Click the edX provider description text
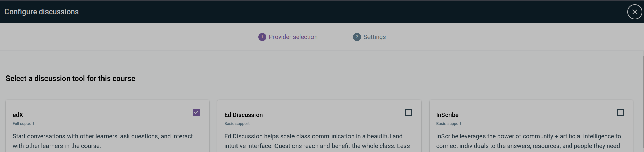 click(102, 141)
